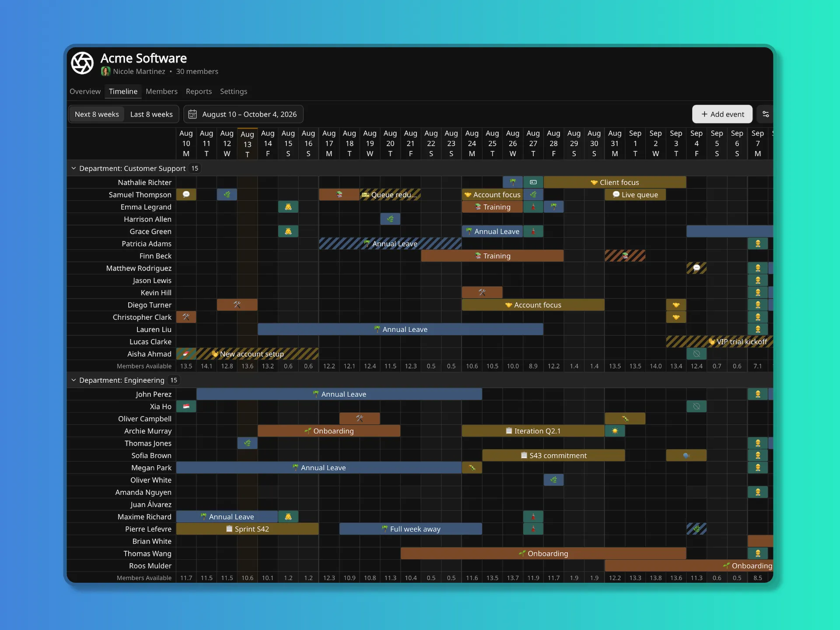
Task: Open the Members tab
Action: 161,91
